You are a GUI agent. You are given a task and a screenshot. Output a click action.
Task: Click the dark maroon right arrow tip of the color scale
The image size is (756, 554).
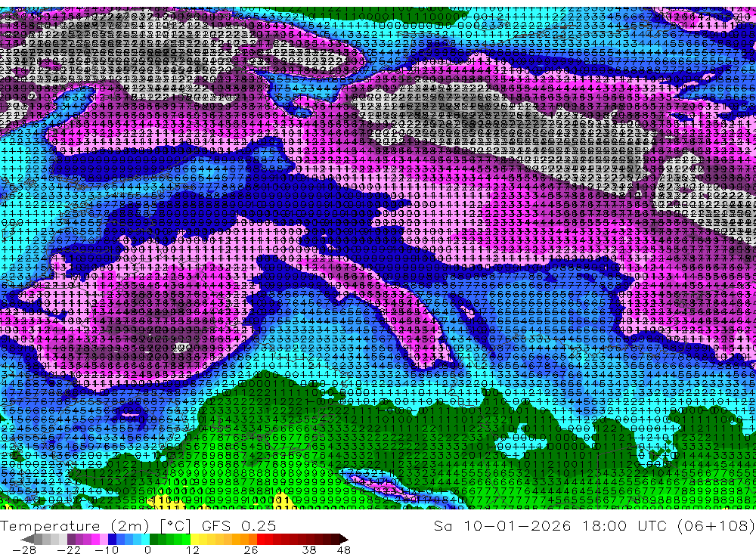343,539
